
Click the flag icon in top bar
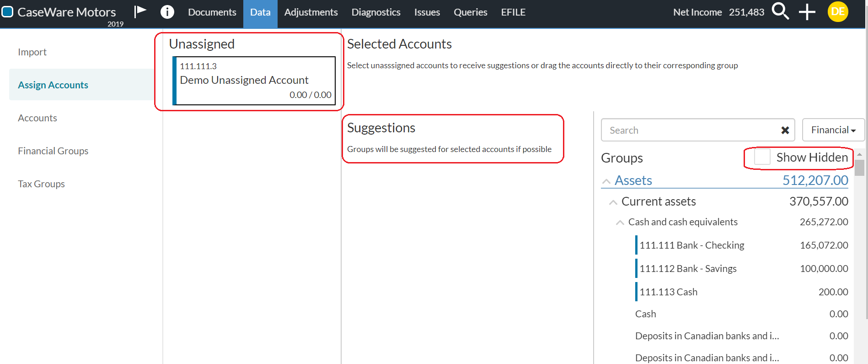pyautogui.click(x=140, y=11)
